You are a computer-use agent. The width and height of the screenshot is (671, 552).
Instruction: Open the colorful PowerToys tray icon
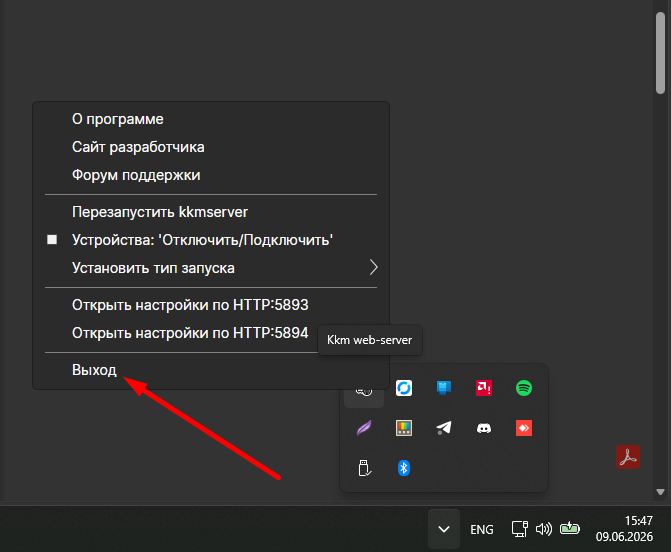click(404, 428)
